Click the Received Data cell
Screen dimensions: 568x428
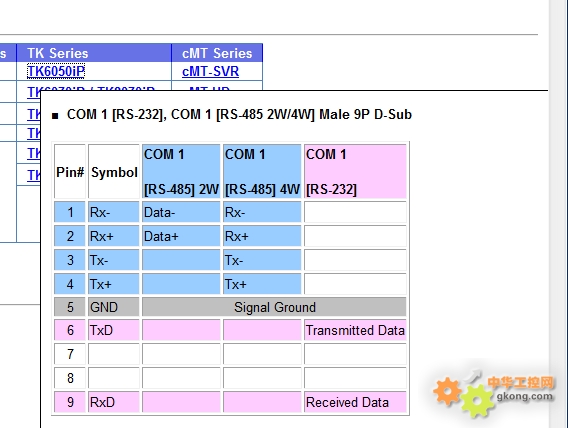coord(355,402)
